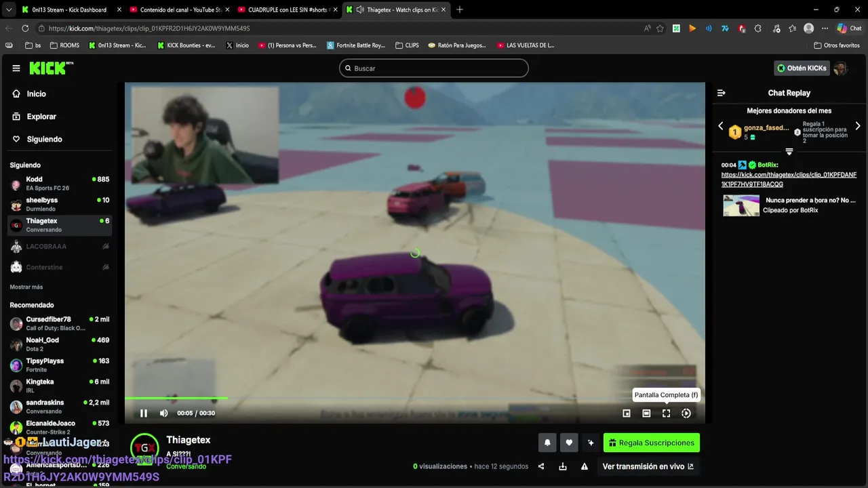
Task: Click the KICK logo
Action: tap(51, 68)
